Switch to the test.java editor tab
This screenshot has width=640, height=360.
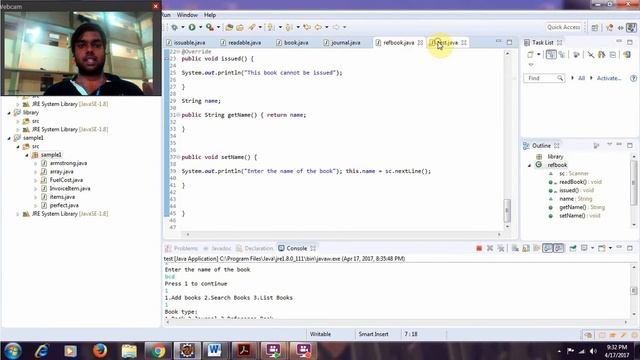[x=447, y=42]
